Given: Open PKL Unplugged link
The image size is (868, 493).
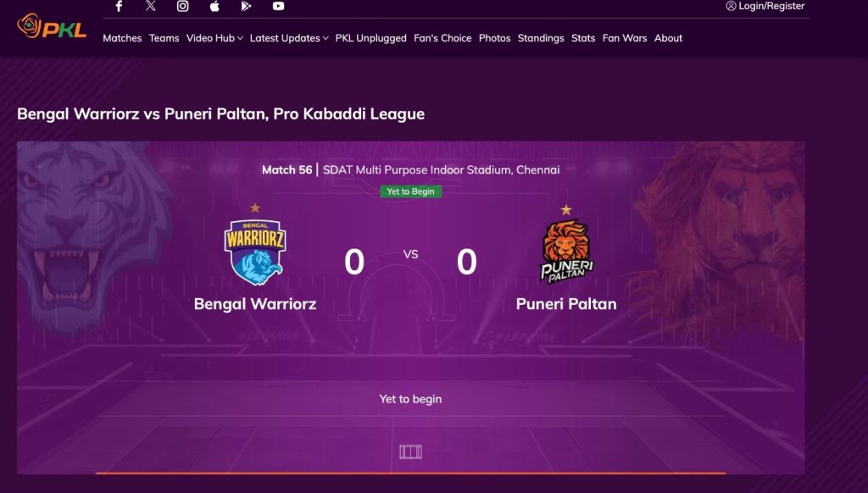Looking at the screenshot, I should pyautogui.click(x=371, y=38).
